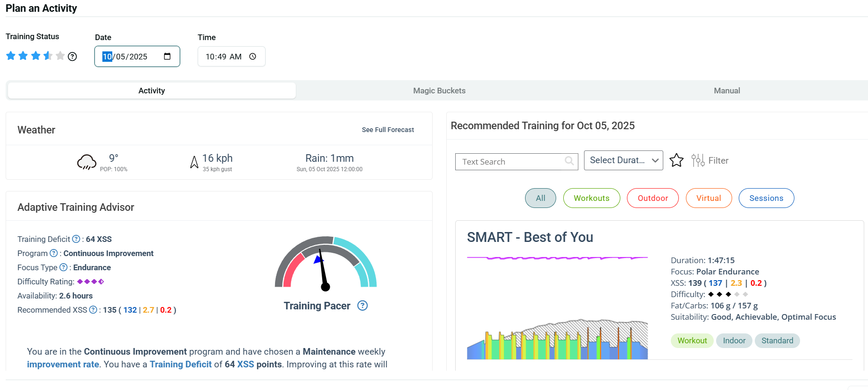Follow the improvement rate link
Screen dimensions: 868x390
tap(63, 365)
